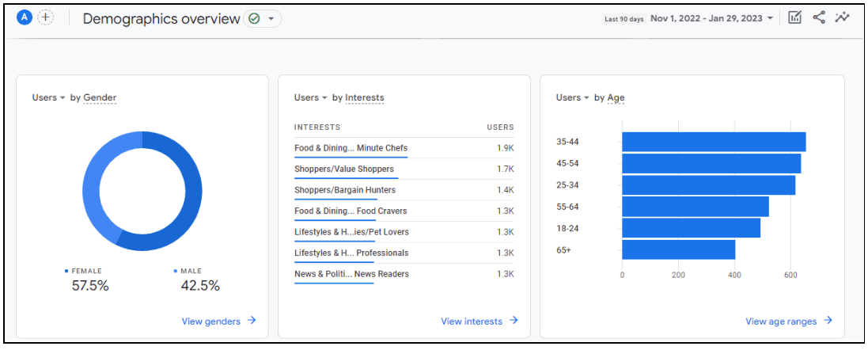Open the report status dropdown arrow
Viewport: 868px width, 350px height.
tap(271, 18)
